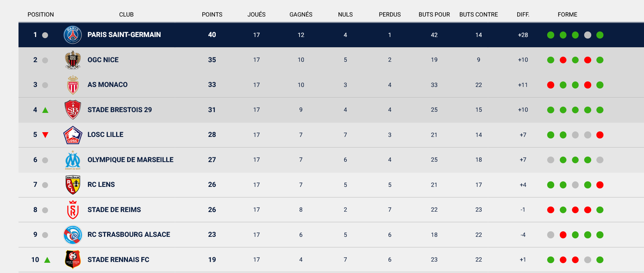Sort table by BUTS POUR column header
The height and width of the screenshot is (273, 644).
pos(434,15)
